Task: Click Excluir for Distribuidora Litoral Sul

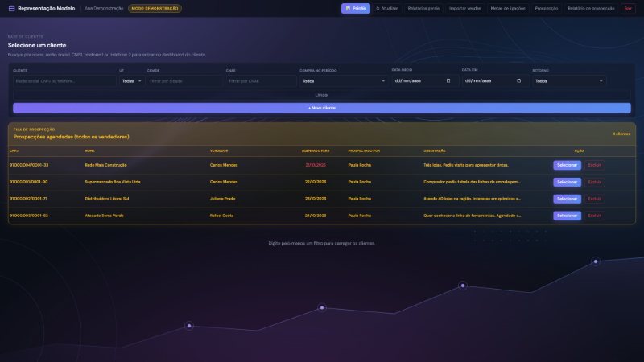Action: point(594,199)
